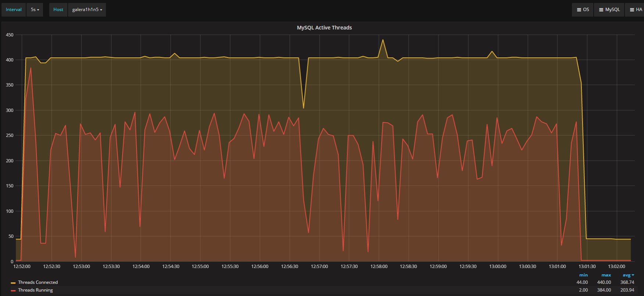This screenshot has width=644, height=296.
Task: Click the avg column sort arrow
Action: click(633, 275)
